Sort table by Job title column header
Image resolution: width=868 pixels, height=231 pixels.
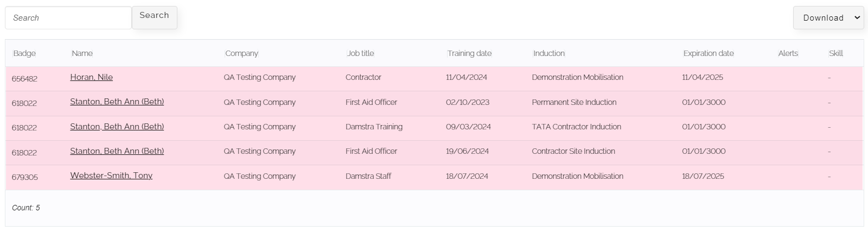tap(361, 53)
